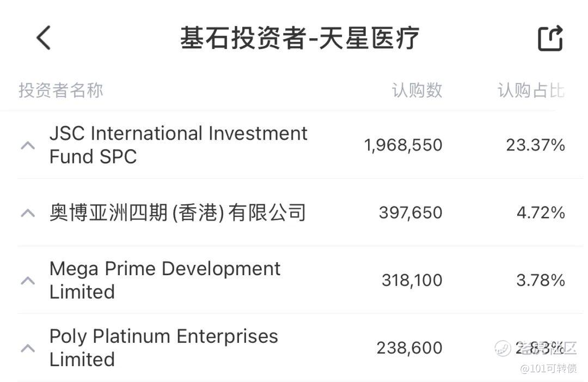Open Mega Prime Development Limited entry
Screen dimensions: 588x382
(164, 280)
